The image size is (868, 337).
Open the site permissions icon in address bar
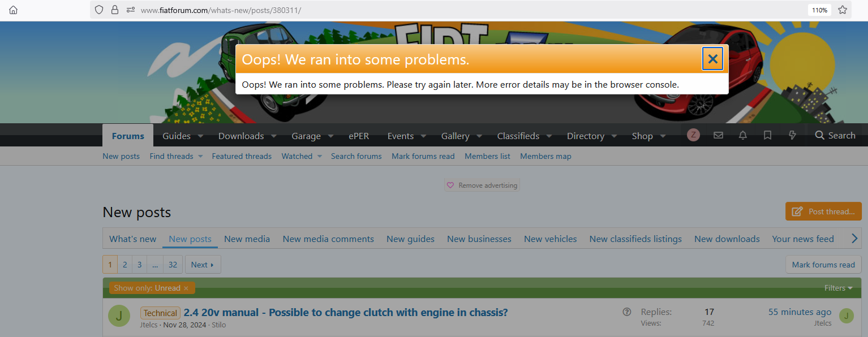131,10
